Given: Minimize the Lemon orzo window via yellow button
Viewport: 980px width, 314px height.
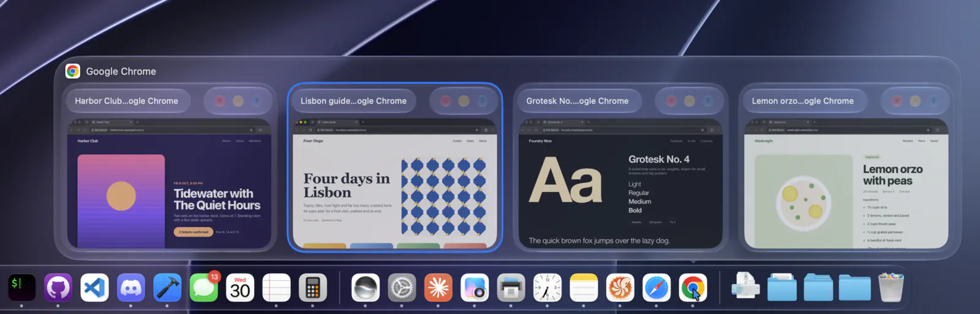Looking at the screenshot, I should tap(915, 101).
